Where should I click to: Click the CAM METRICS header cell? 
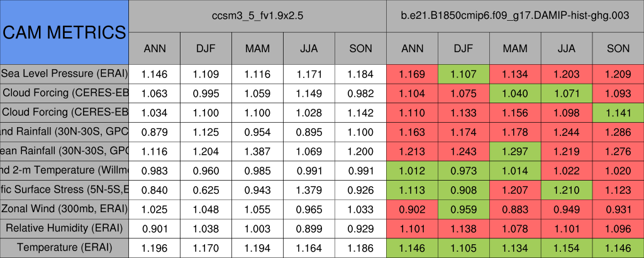pyautogui.click(x=64, y=32)
